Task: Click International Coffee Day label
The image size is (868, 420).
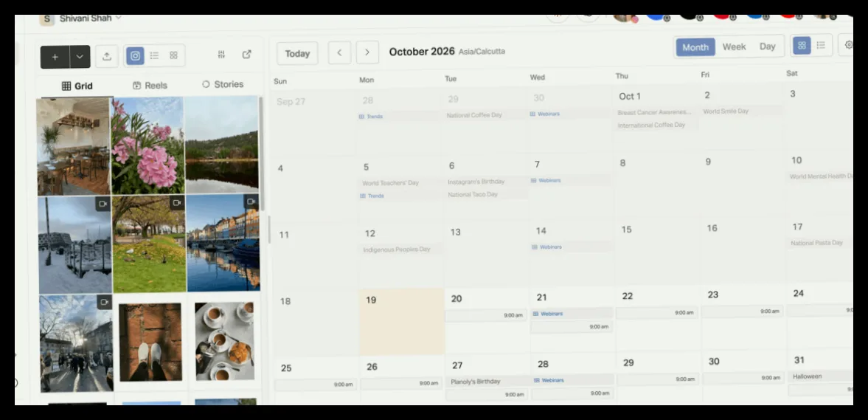Action: pos(652,125)
